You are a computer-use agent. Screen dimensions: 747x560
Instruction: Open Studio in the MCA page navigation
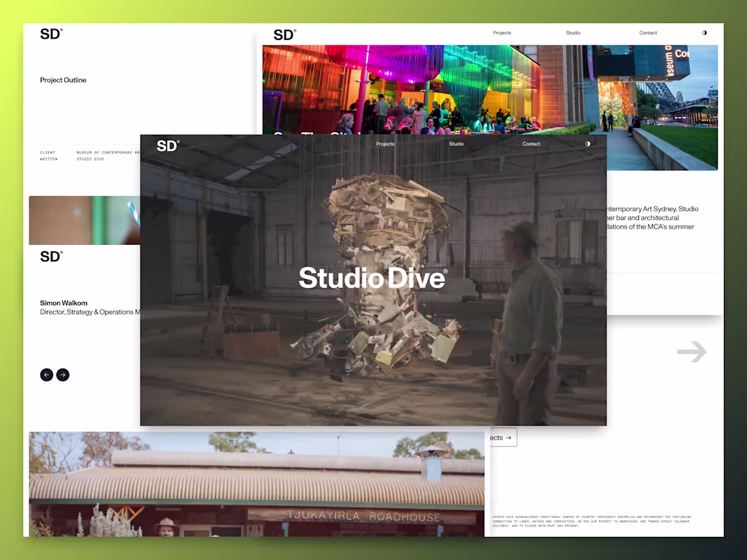click(x=572, y=32)
